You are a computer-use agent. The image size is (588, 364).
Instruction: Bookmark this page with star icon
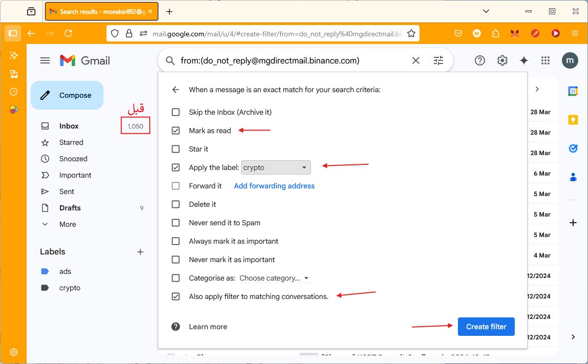pos(411,33)
